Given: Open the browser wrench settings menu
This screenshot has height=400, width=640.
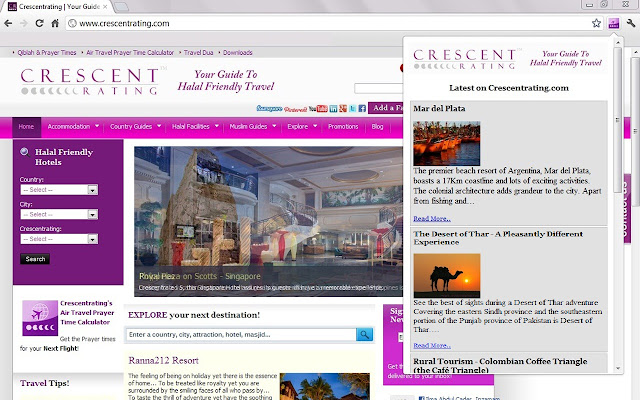Looking at the screenshot, I should tap(631, 23).
